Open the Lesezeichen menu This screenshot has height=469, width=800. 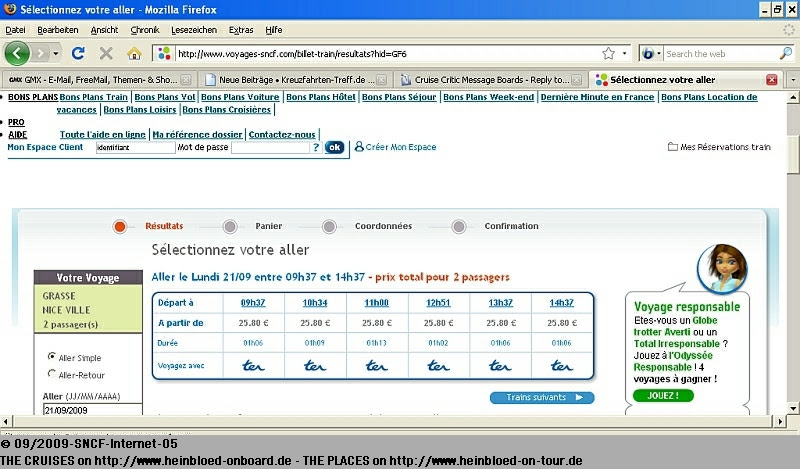click(194, 30)
